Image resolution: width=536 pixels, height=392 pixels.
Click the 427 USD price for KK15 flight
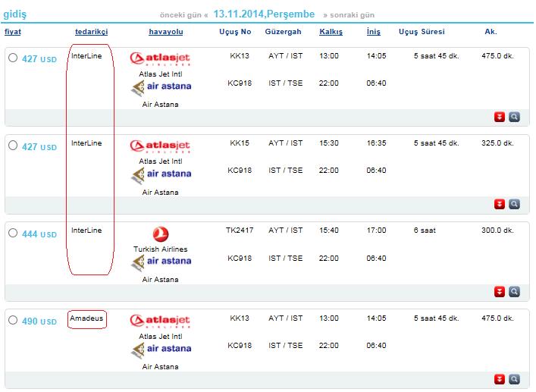click(x=39, y=146)
